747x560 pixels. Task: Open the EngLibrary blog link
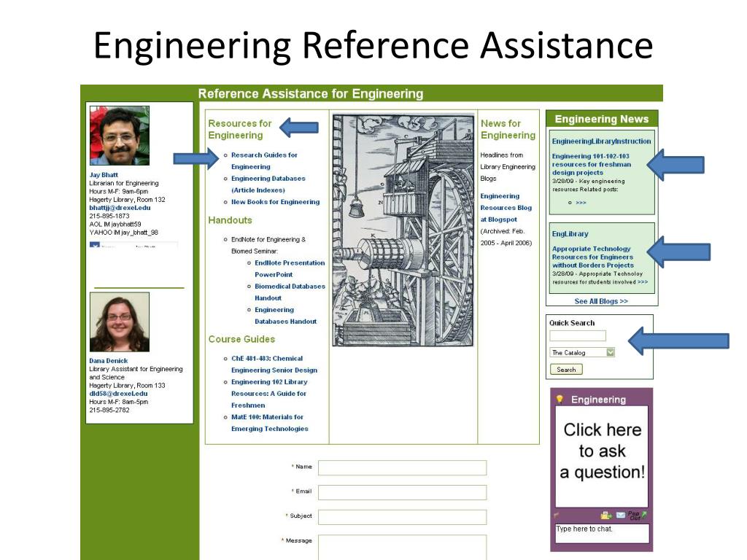[570, 234]
